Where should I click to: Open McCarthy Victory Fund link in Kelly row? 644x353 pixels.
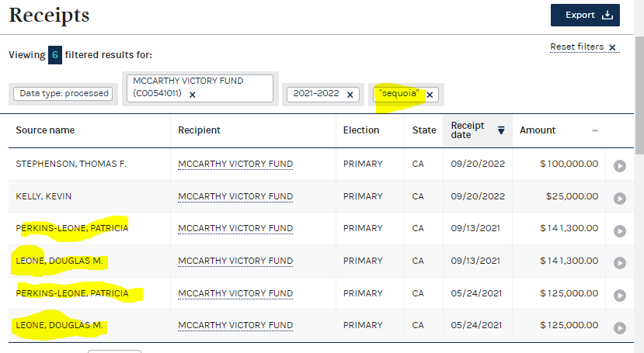click(235, 196)
